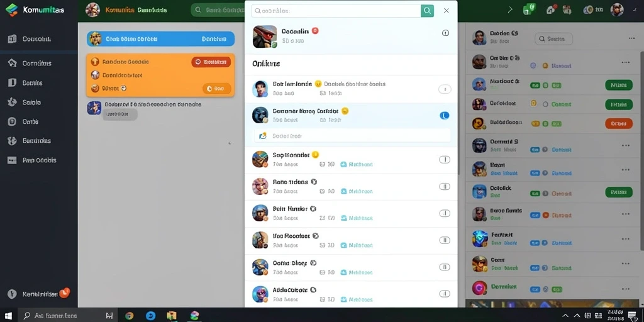Click the Windows Start button
The image size is (644, 322).
(x=8, y=316)
